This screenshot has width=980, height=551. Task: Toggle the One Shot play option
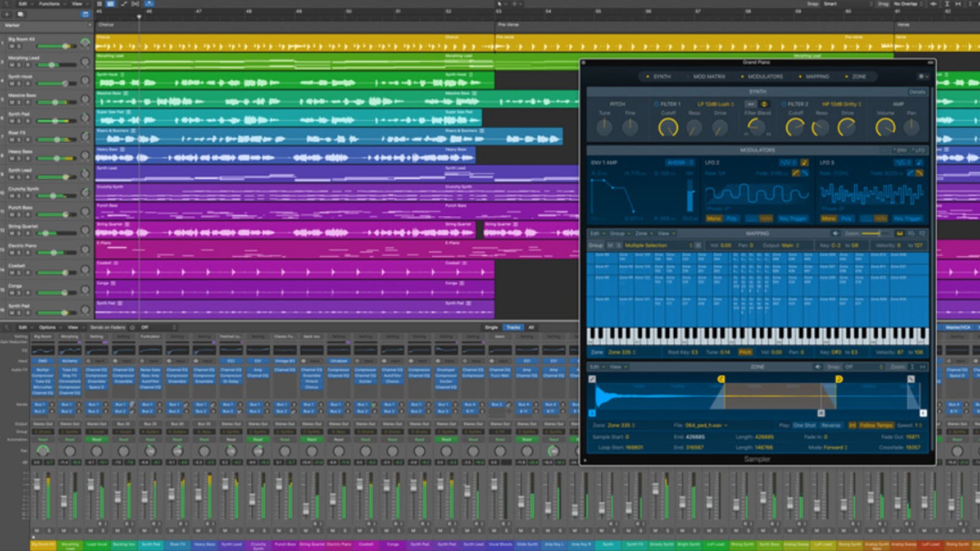[804, 425]
